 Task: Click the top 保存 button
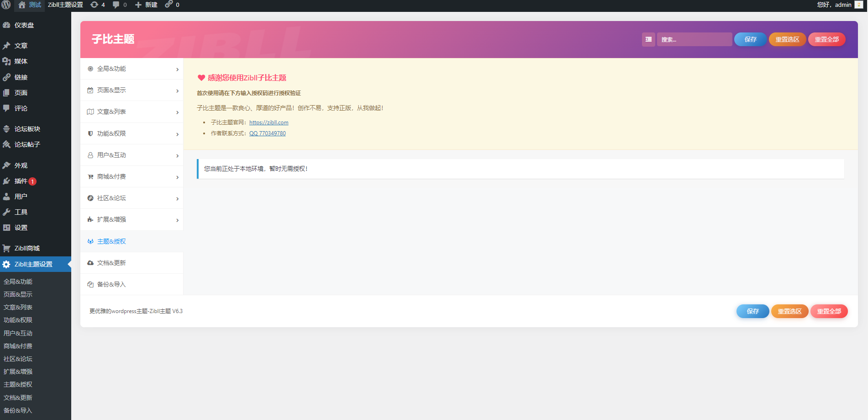click(750, 39)
